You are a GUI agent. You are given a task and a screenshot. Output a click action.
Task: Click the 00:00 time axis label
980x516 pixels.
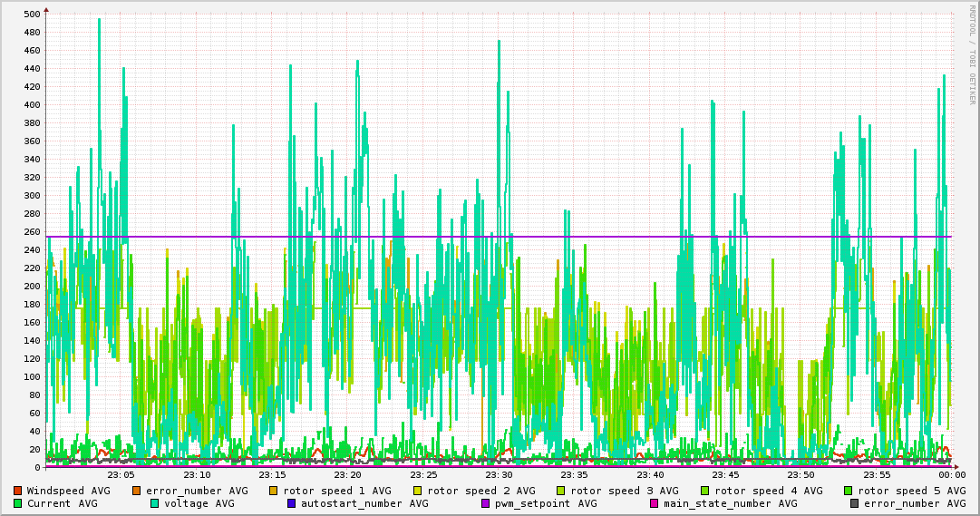(951, 474)
